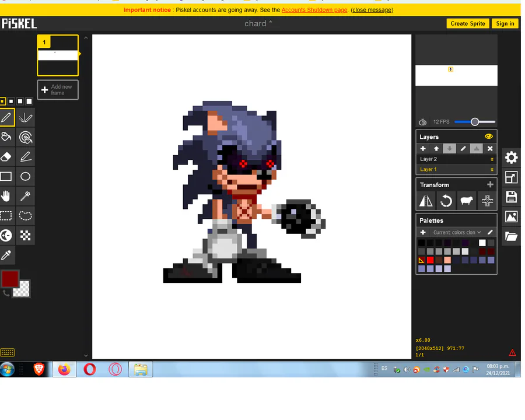Move layer up with arrow icon
525x420 pixels.
click(x=436, y=148)
